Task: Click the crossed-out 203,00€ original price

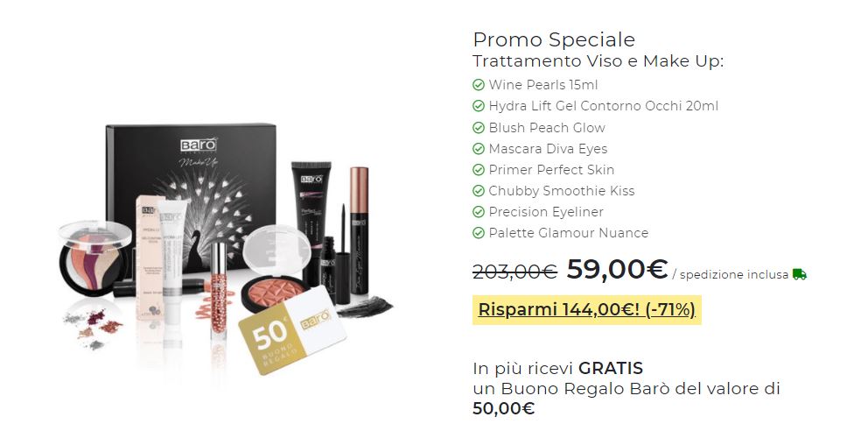Action: click(x=514, y=272)
